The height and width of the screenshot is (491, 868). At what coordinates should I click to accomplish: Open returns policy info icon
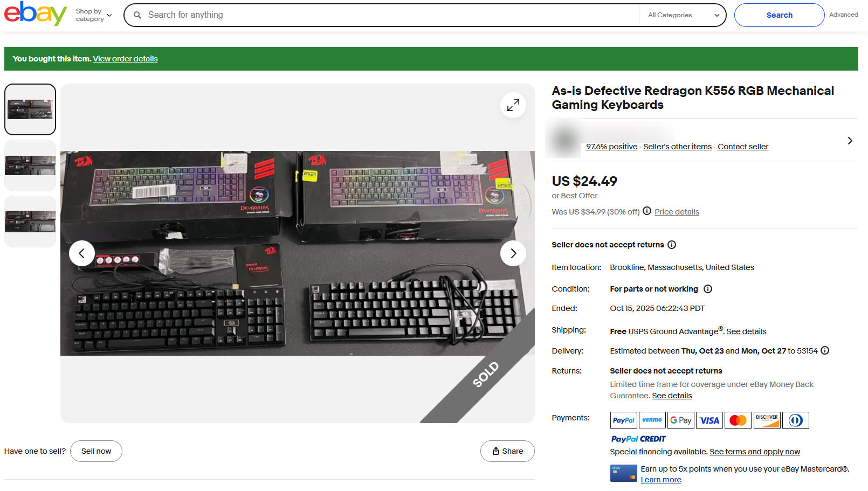[672, 245]
